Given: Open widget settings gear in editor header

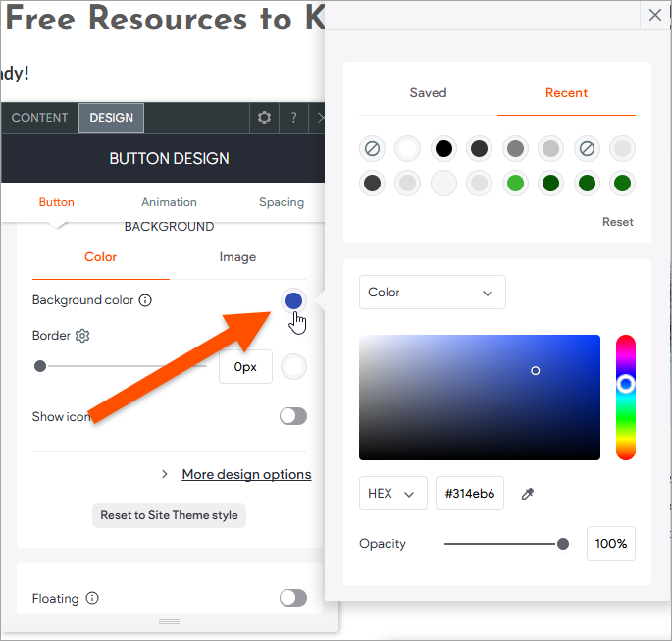Looking at the screenshot, I should coord(264,118).
